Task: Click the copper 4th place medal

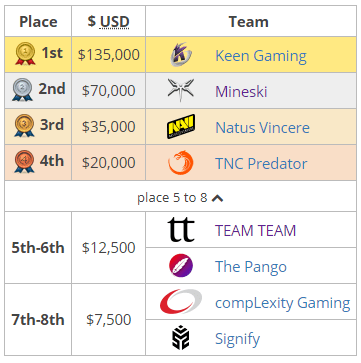Action: tap(24, 162)
